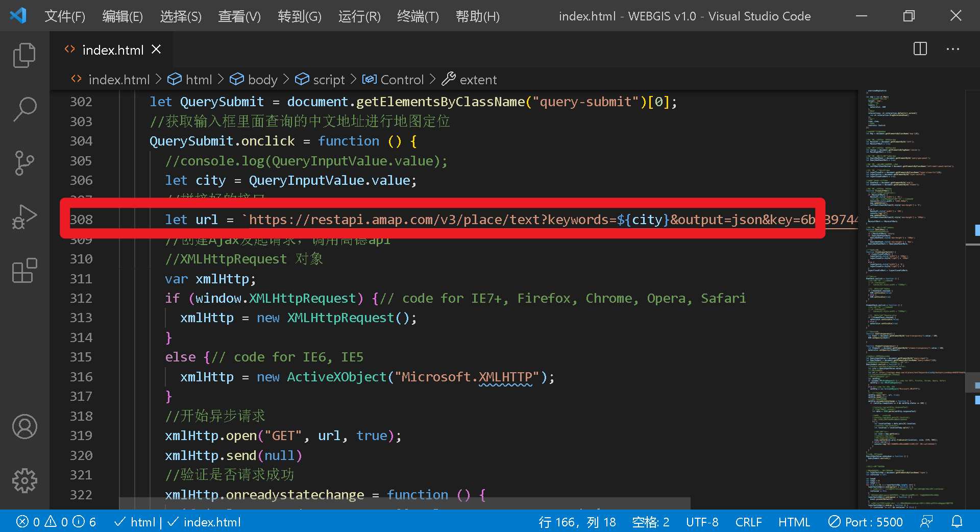Click line number 302 in gutter
Image resolution: width=980 pixels, height=532 pixels.
81,102
